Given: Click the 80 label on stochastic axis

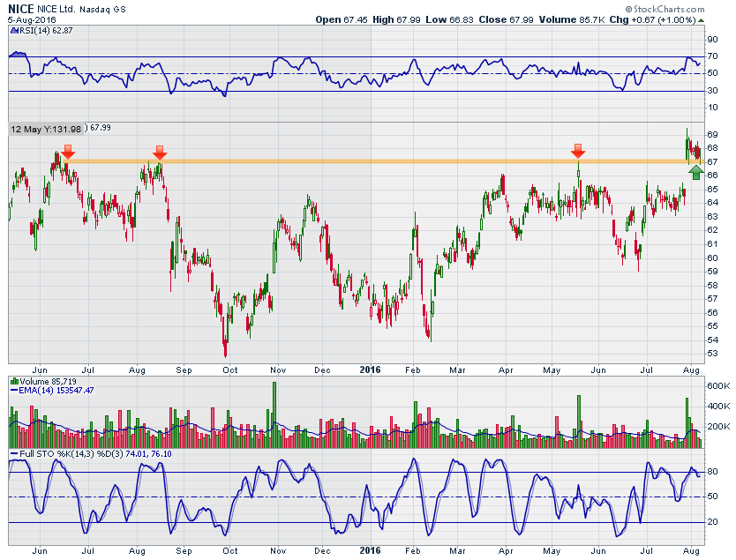Looking at the screenshot, I should pos(712,472).
